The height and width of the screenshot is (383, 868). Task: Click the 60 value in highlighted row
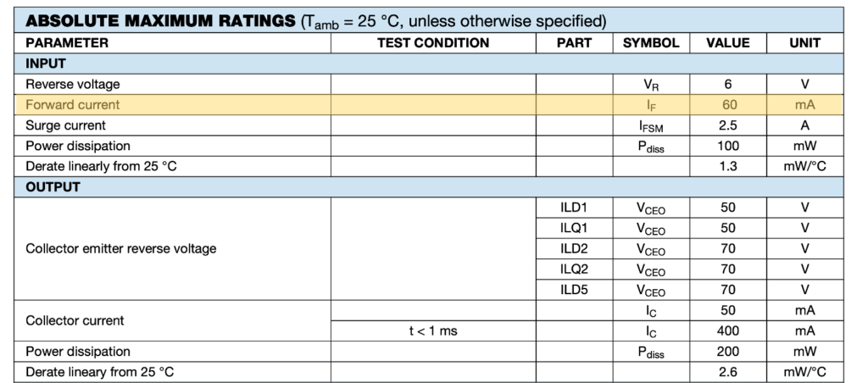tap(728, 105)
